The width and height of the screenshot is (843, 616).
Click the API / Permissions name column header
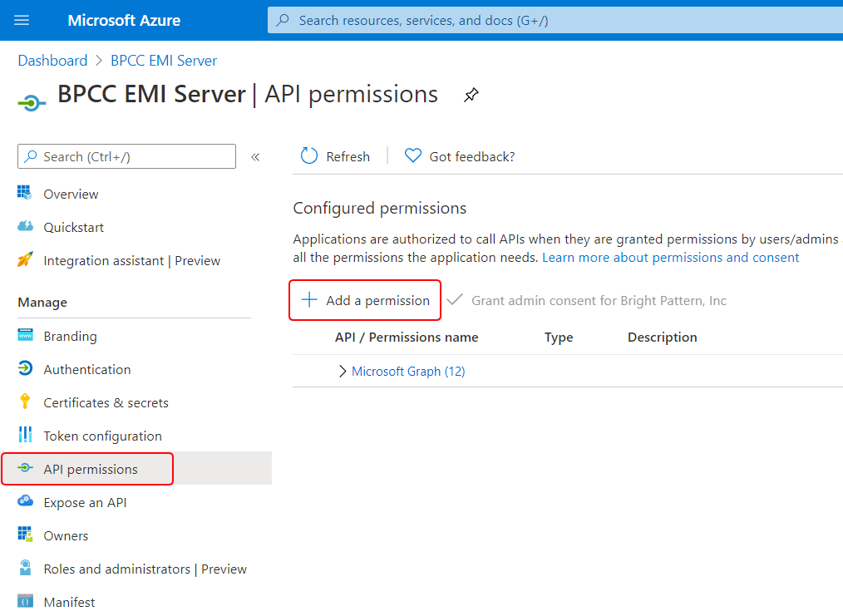[x=407, y=337]
